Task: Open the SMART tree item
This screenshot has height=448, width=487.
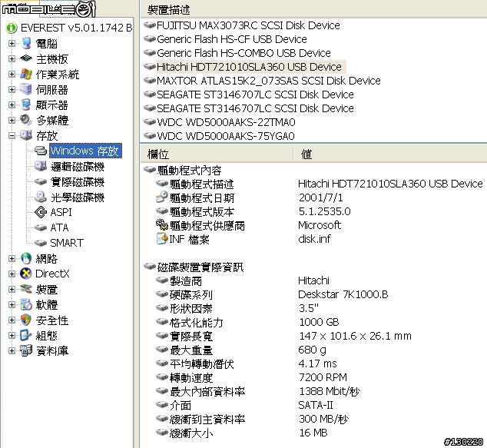Action: coord(67,243)
